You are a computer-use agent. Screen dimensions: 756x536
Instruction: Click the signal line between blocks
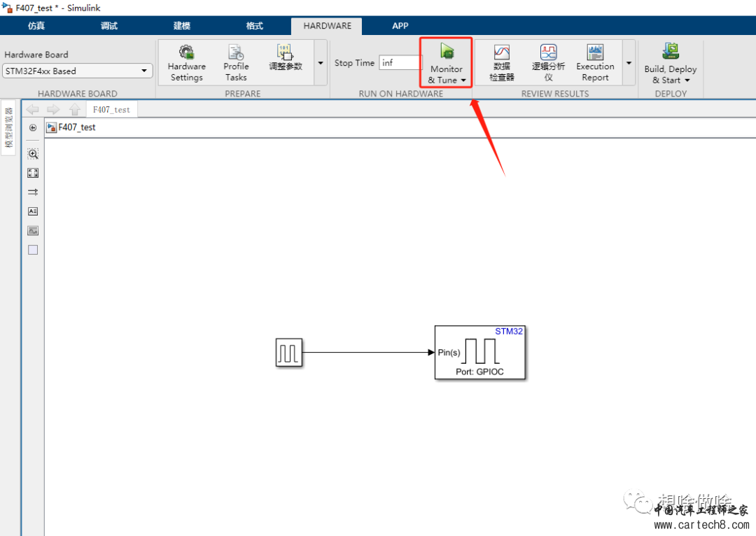[x=367, y=353]
